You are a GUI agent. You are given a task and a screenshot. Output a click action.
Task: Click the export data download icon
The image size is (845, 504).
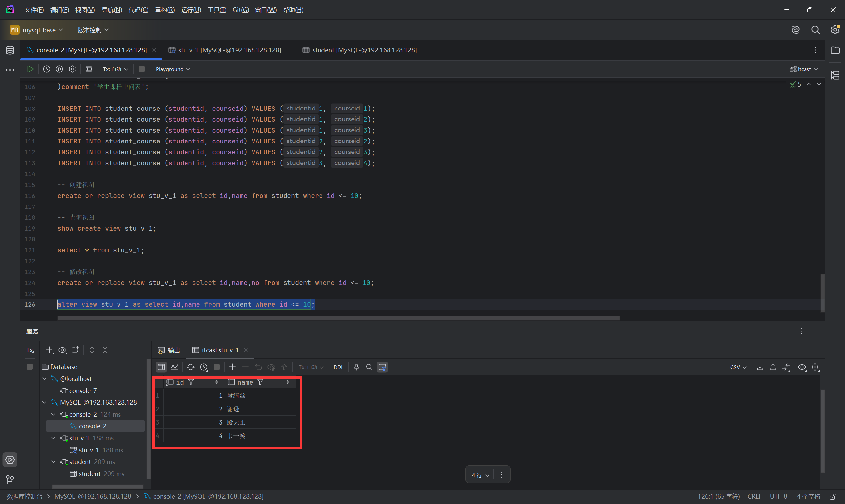coord(760,367)
